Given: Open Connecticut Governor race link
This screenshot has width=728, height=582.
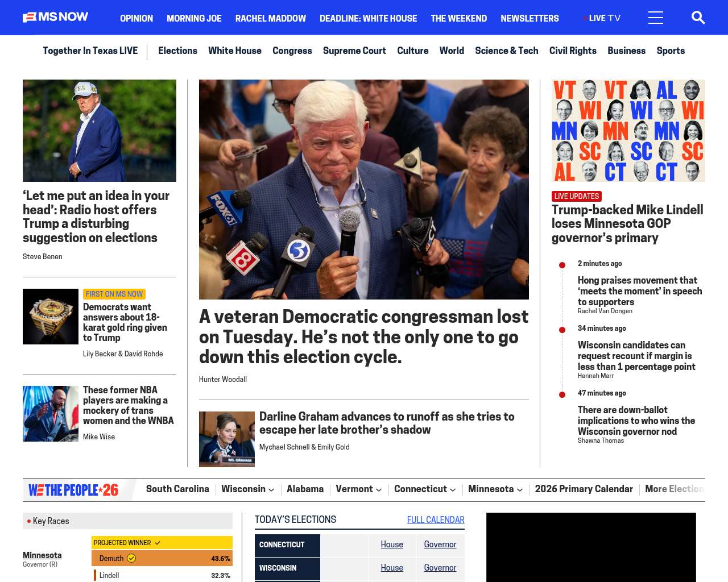Looking at the screenshot, I should point(440,544).
